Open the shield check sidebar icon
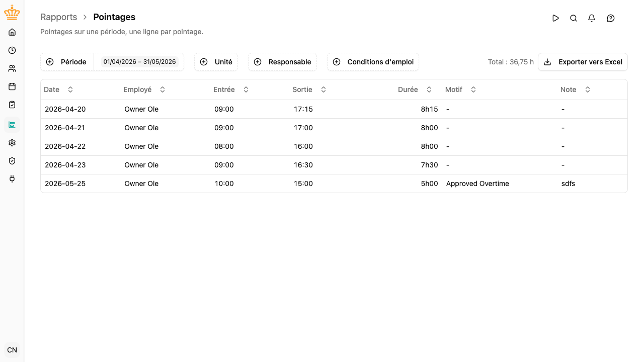 tap(12, 161)
